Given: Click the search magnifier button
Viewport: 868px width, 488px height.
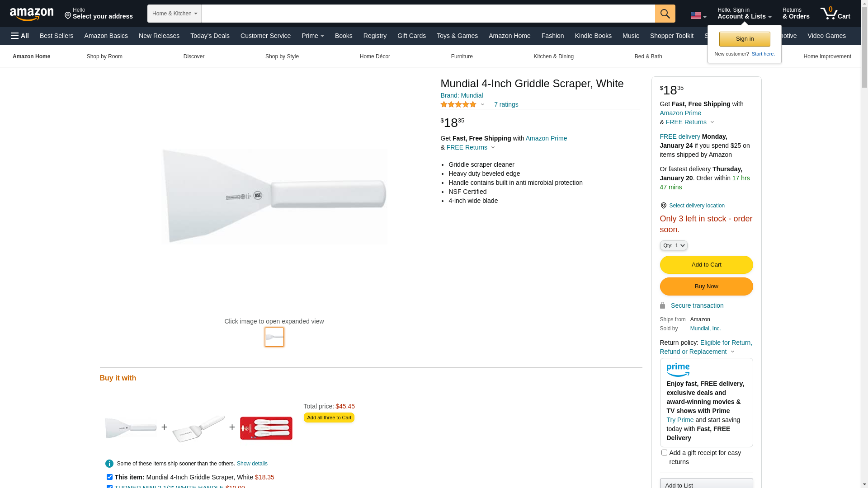Looking at the screenshot, I should coord(665,14).
